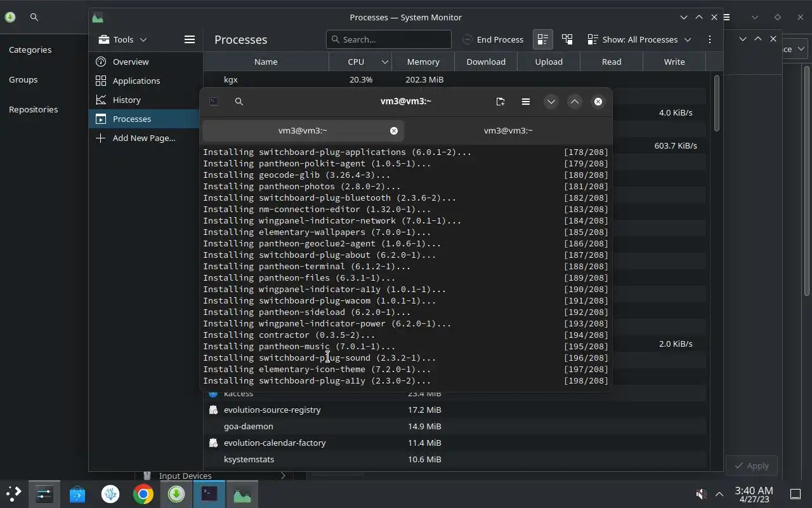Switch to System Monitor in taskbar
Screen dimensions: 812x508
point(242,493)
